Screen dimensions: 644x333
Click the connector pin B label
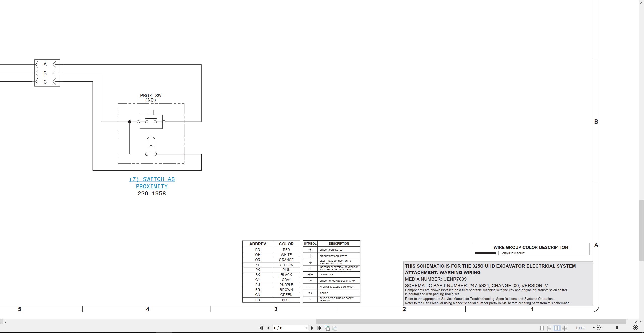click(45, 73)
